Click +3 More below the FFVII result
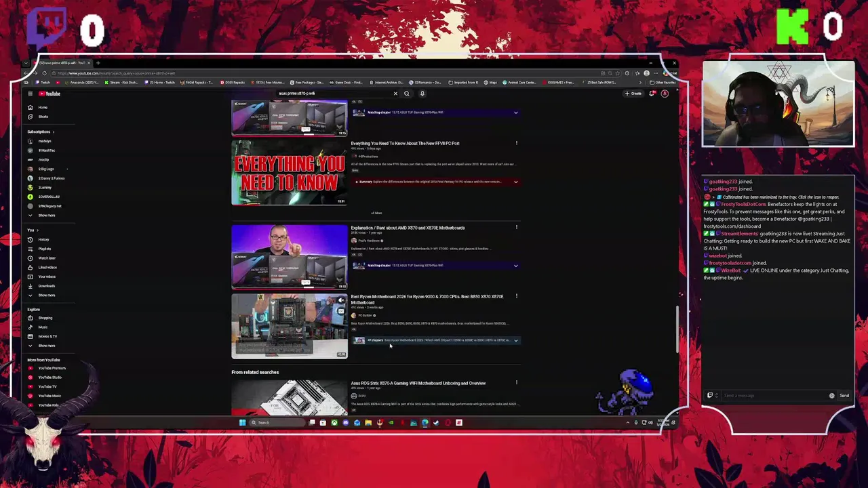The image size is (868, 488). [376, 213]
